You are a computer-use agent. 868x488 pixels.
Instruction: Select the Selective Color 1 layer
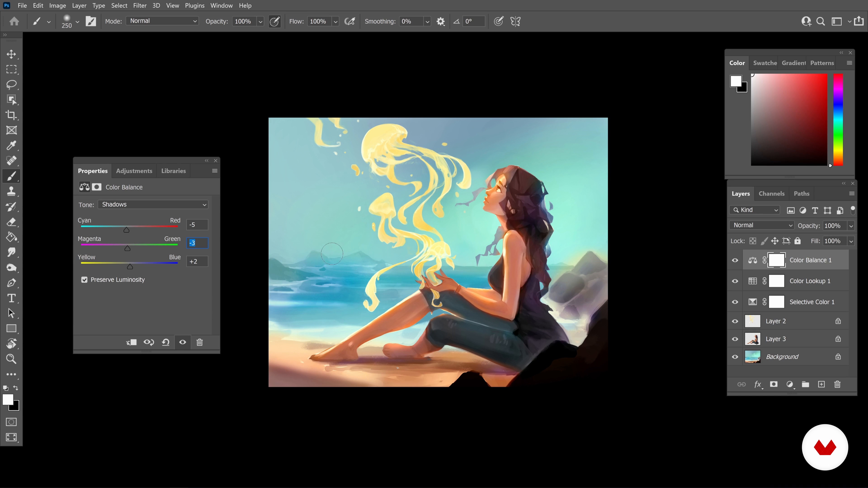(x=812, y=302)
